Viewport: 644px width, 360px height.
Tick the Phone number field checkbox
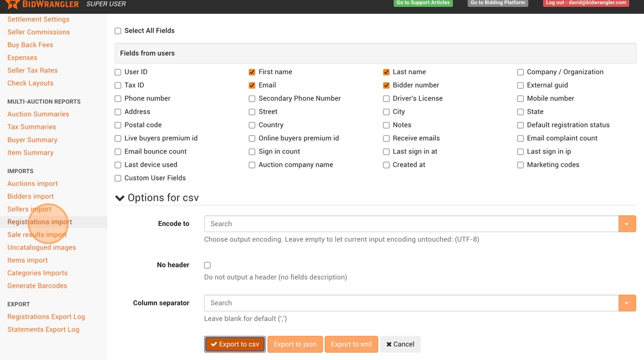pyautogui.click(x=118, y=99)
